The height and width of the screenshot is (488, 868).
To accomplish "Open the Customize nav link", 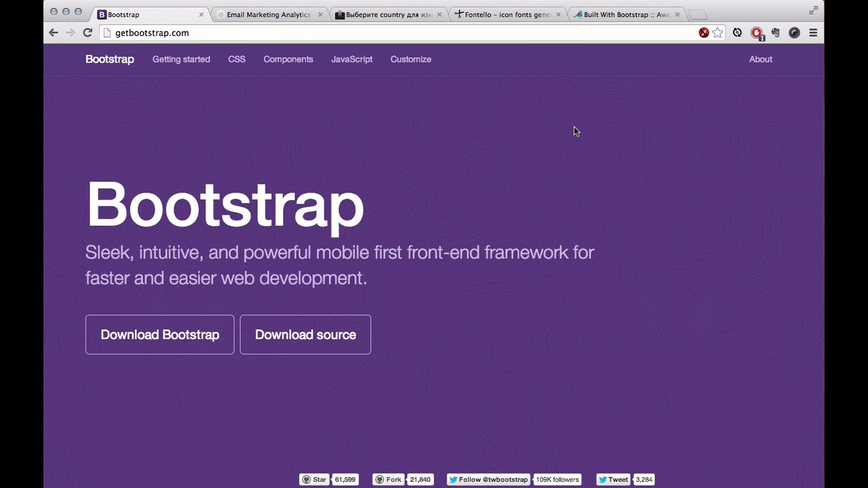I will tap(411, 59).
